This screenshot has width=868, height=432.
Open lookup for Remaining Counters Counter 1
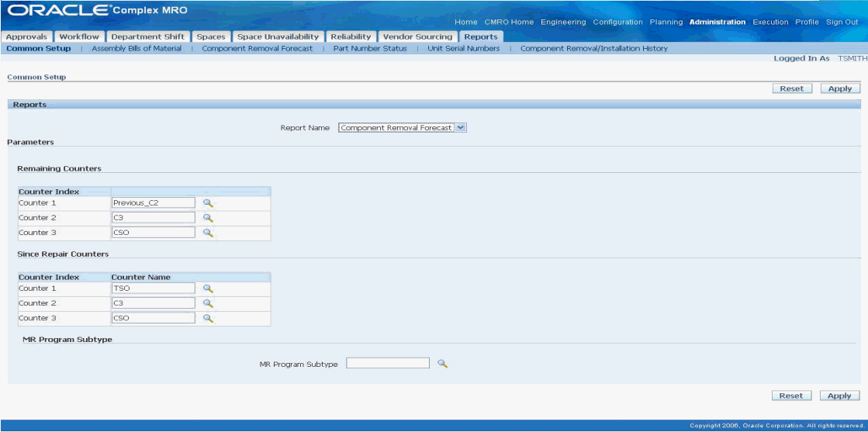pos(208,203)
